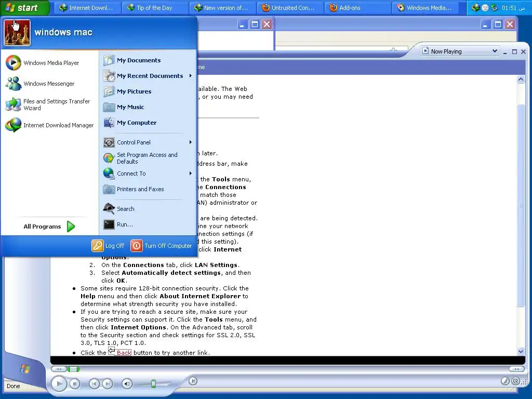Click the Start button
The height and width of the screenshot is (399, 532).
(24, 7)
